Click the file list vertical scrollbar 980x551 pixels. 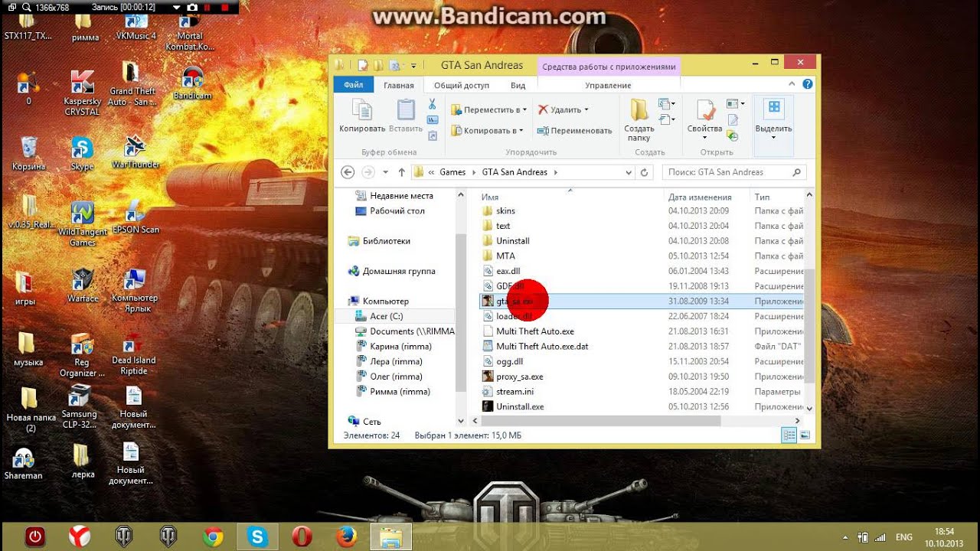(808, 325)
